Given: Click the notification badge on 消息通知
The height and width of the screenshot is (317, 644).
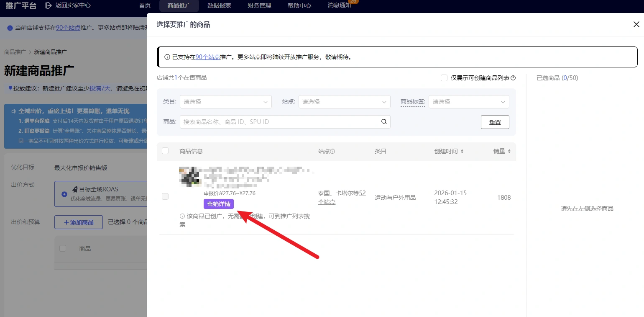Looking at the screenshot, I should pos(353,2).
